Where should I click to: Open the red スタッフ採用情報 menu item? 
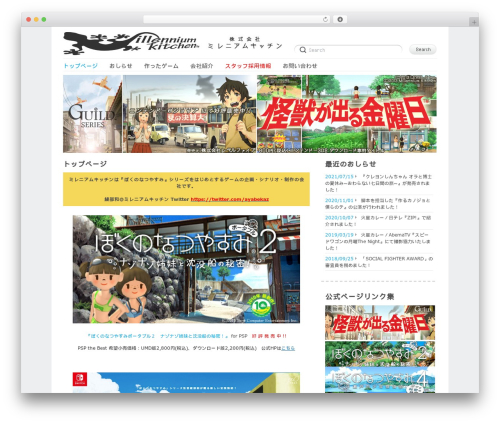coord(248,66)
